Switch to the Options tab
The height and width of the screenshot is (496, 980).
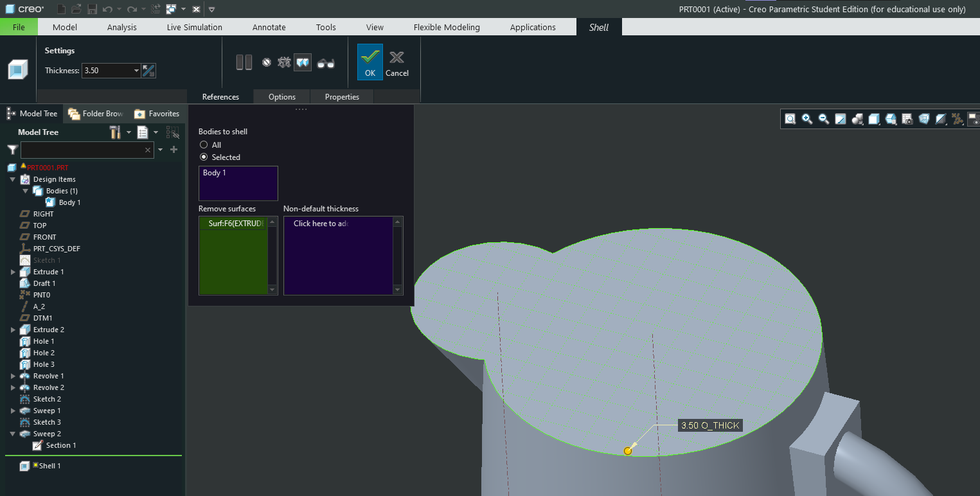click(281, 97)
